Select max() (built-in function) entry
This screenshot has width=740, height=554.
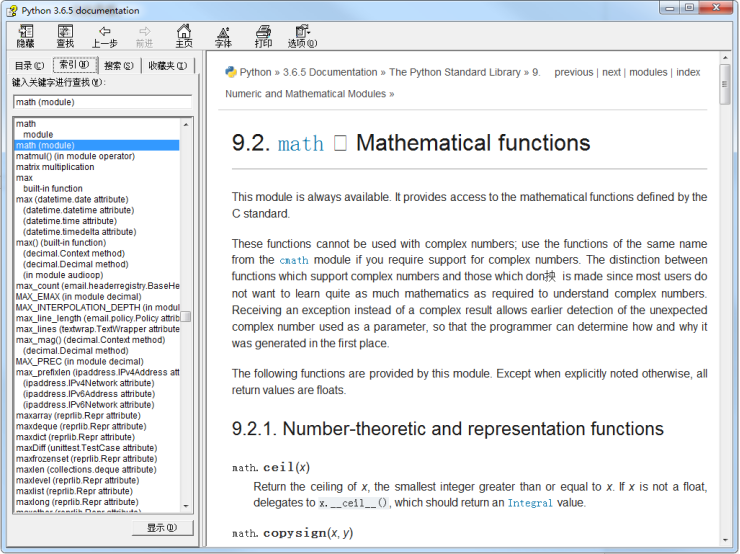pos(61,243)
